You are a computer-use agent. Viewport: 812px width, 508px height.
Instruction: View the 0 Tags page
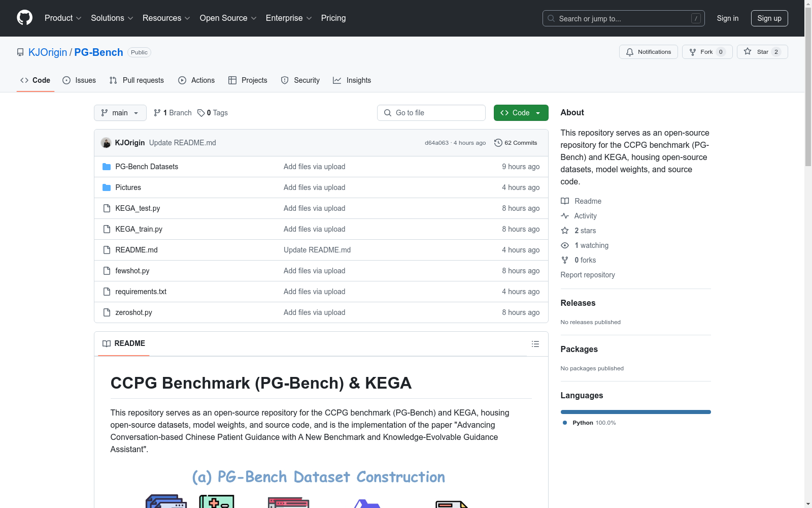[x=213, y=113]
